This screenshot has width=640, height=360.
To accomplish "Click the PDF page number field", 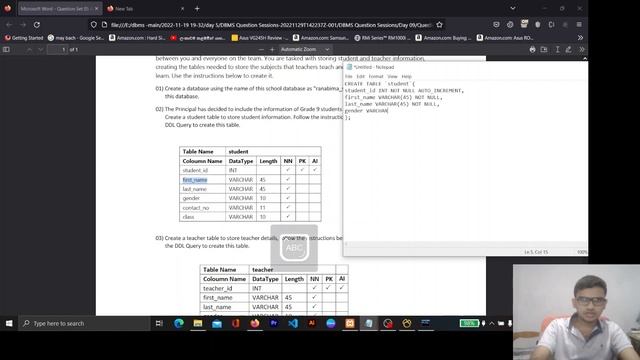I will click(58, 49).
